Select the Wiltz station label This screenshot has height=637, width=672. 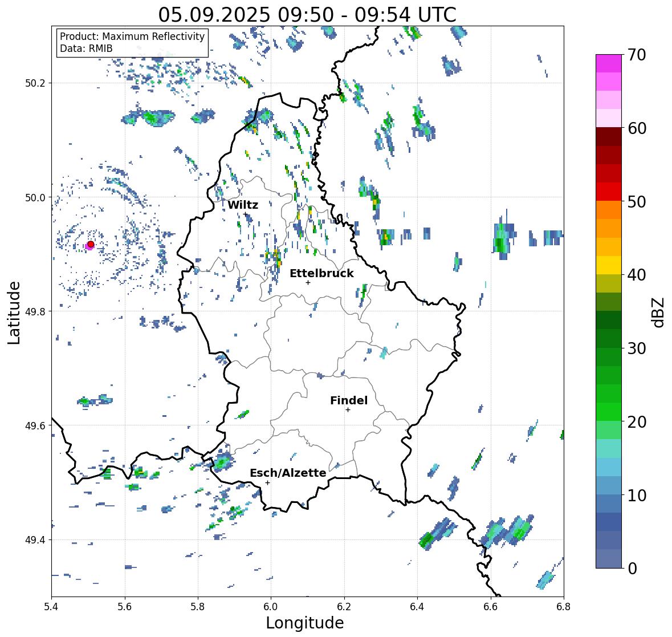pyautogui.click(x=243, y=205)
